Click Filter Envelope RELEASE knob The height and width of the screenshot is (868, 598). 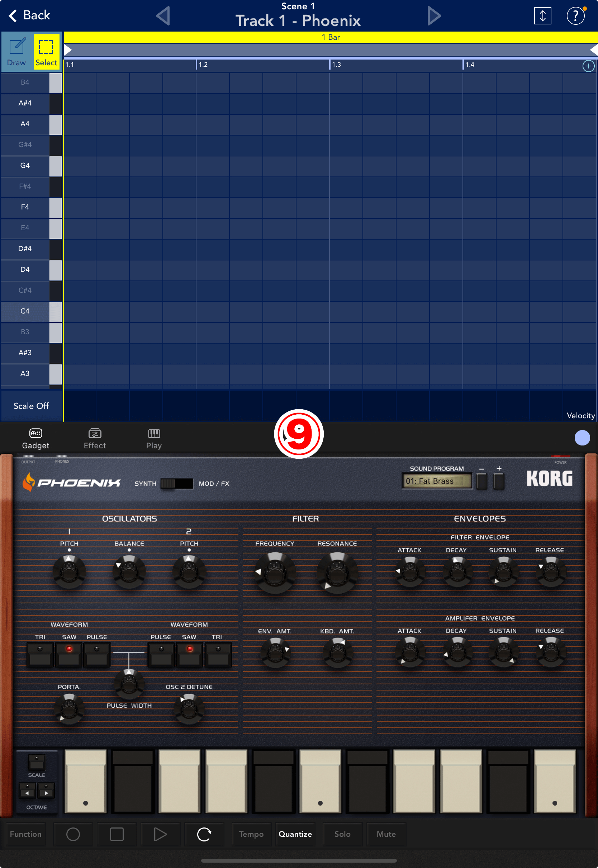click(550, 571)
